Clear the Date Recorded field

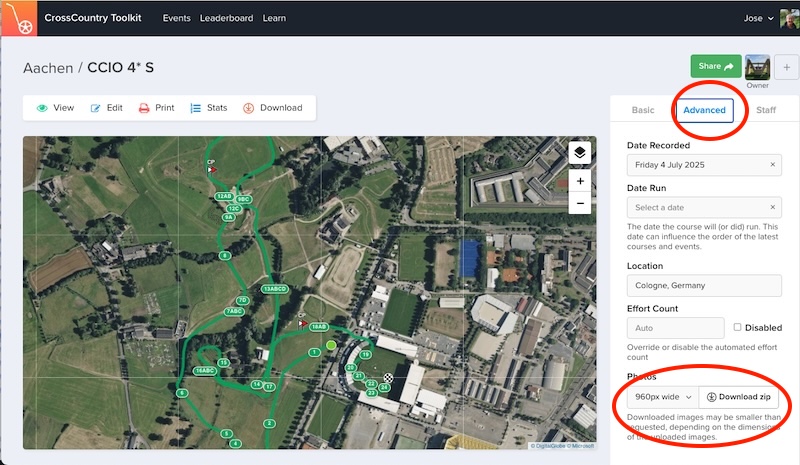pos(772,165)
